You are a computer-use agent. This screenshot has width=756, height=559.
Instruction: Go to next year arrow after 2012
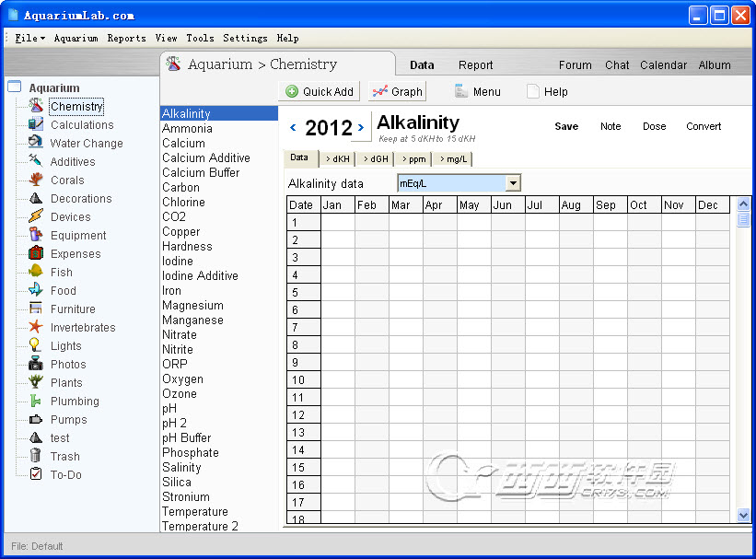361,127
